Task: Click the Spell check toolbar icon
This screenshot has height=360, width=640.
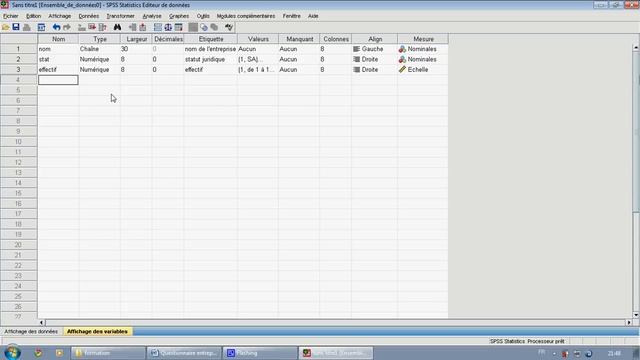Action: [x=229, y=27]
